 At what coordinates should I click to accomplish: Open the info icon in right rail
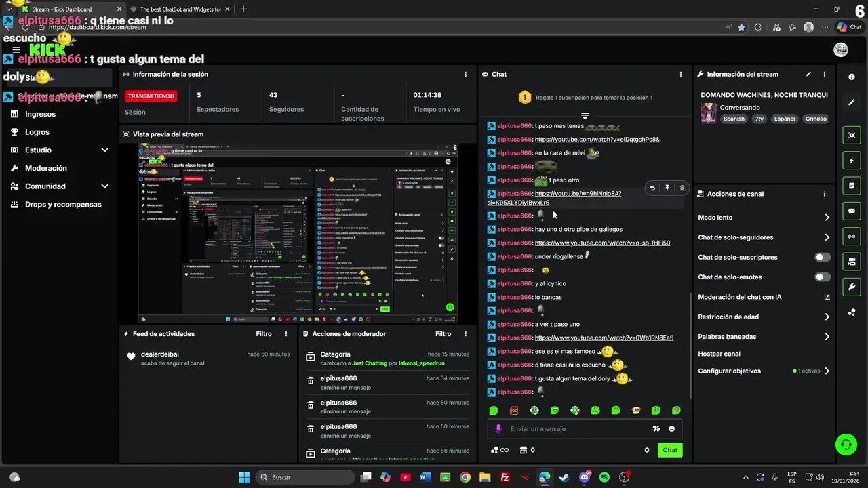(852, 77)
